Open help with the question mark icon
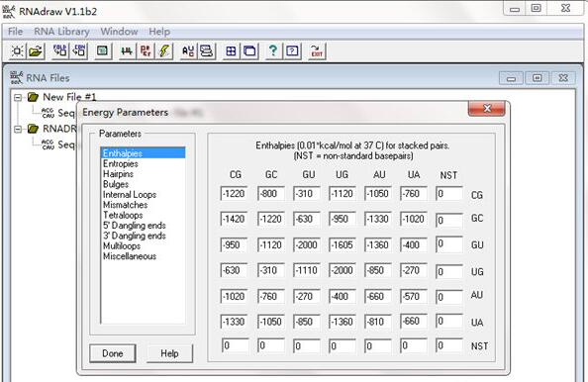Viewport: 588px width, 382px height. [273, 51]
